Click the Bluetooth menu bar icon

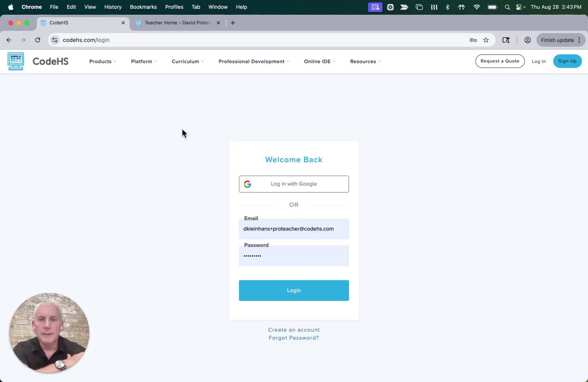tap(447, 7)
